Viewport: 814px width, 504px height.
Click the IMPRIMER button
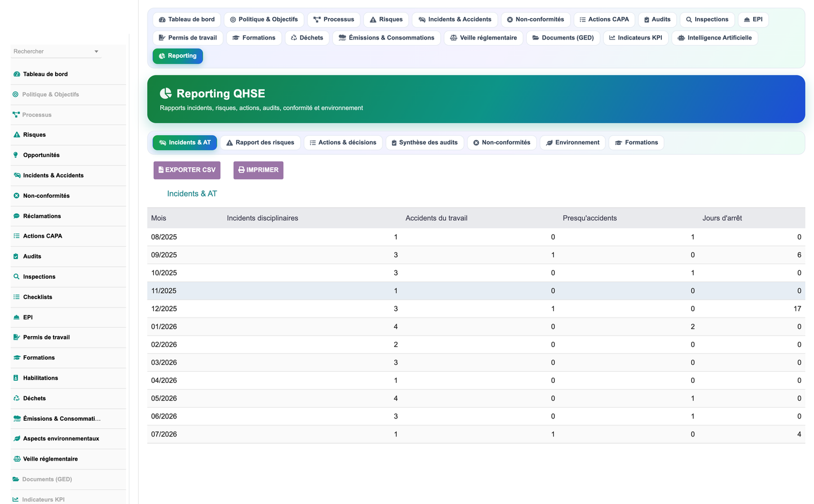258,170
